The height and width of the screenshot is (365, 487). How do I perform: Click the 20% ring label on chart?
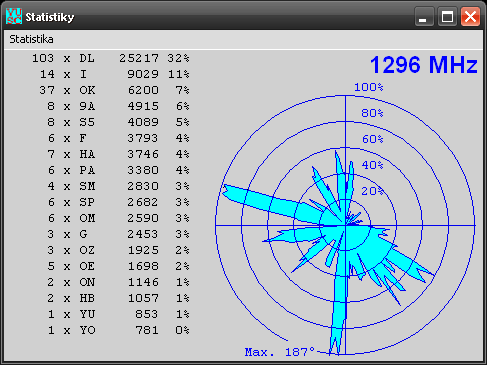[x=373, y=191]
